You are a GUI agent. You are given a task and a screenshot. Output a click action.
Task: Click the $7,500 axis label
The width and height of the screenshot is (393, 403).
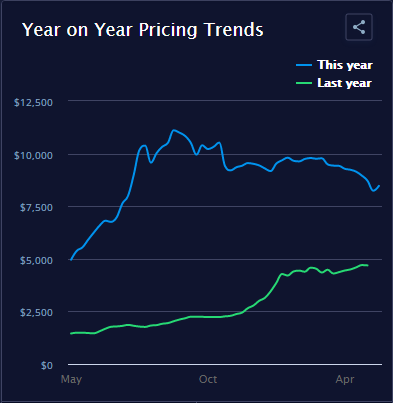coord(36,208)
